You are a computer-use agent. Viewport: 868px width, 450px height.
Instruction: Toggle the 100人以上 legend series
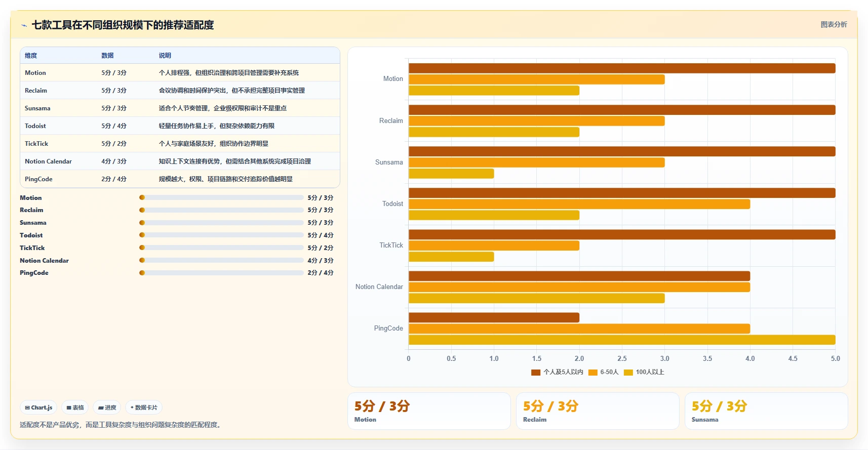(644, 372)
